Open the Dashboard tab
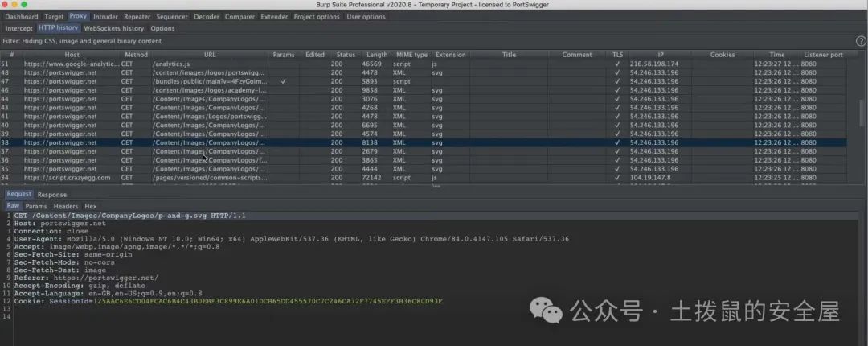Viewport: 868px width, 346px height. pos(22,17)
